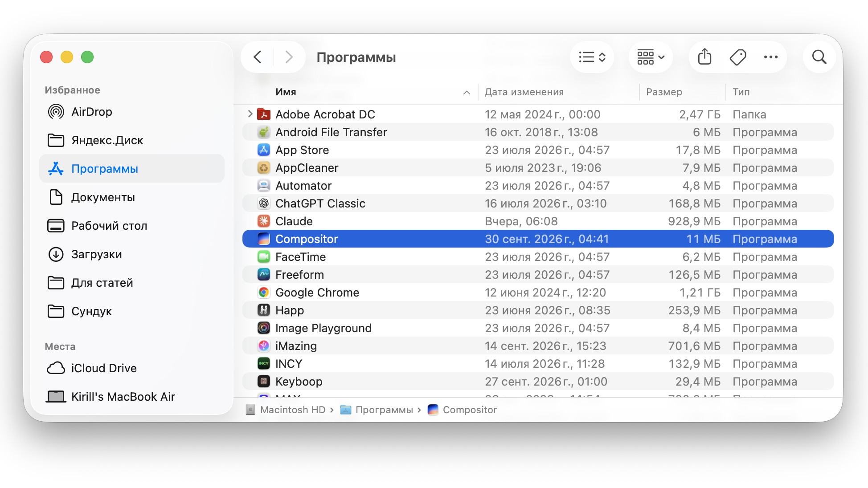Toggle sort direction arrow in Имя column
The width and height of the screenshot is (868, 488).
[x=467, y=93]
